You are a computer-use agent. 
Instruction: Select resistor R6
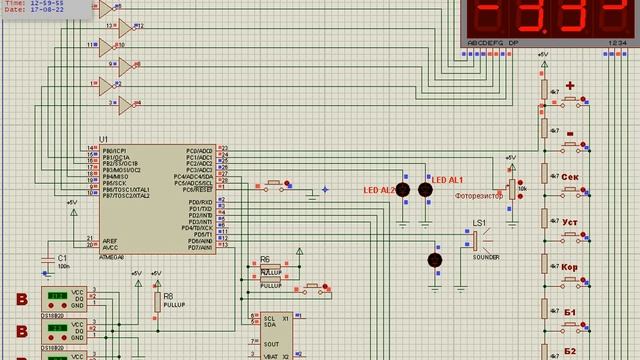click(271, 267)
